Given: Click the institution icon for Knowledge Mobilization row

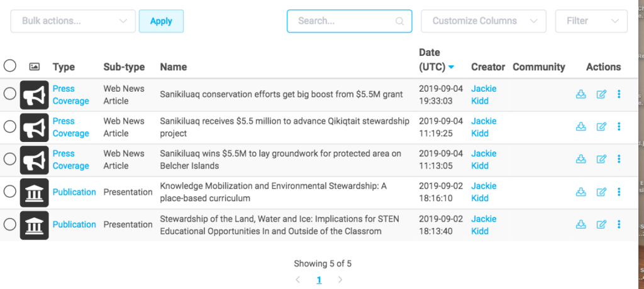Looking at the screenshot, I should pyautogui.click(x=34, y=192).
